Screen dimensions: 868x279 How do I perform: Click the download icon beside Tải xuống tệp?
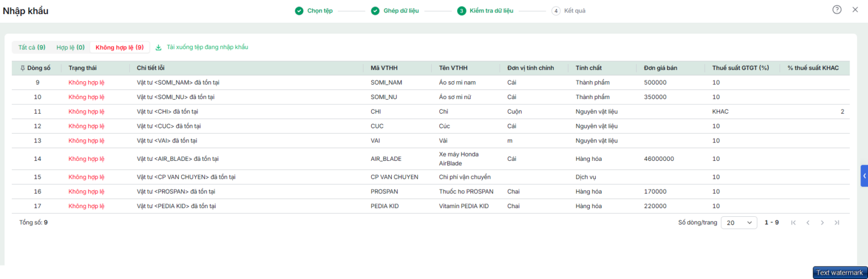tap(158, 48)
